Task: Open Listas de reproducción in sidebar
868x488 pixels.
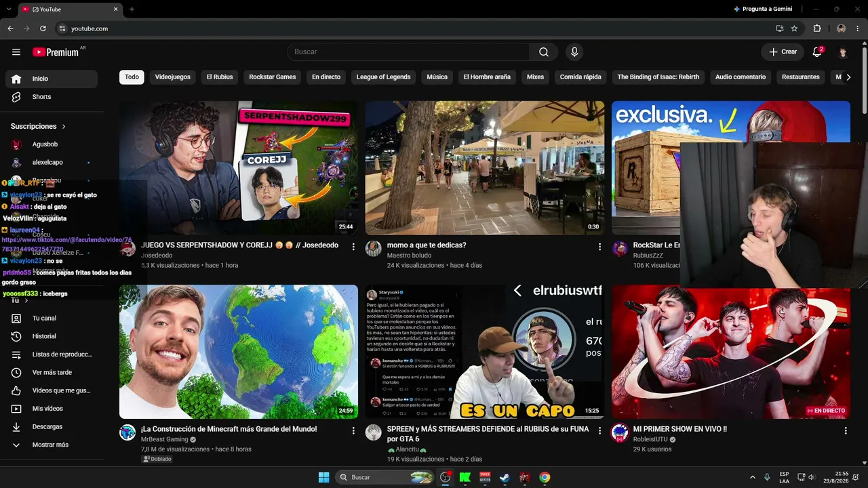Action: (52, 354)
